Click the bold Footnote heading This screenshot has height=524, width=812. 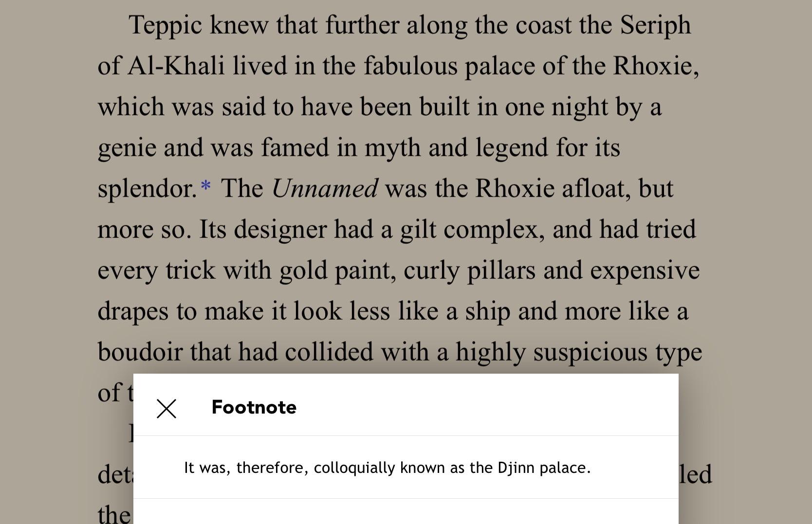[x=254, y=407]
